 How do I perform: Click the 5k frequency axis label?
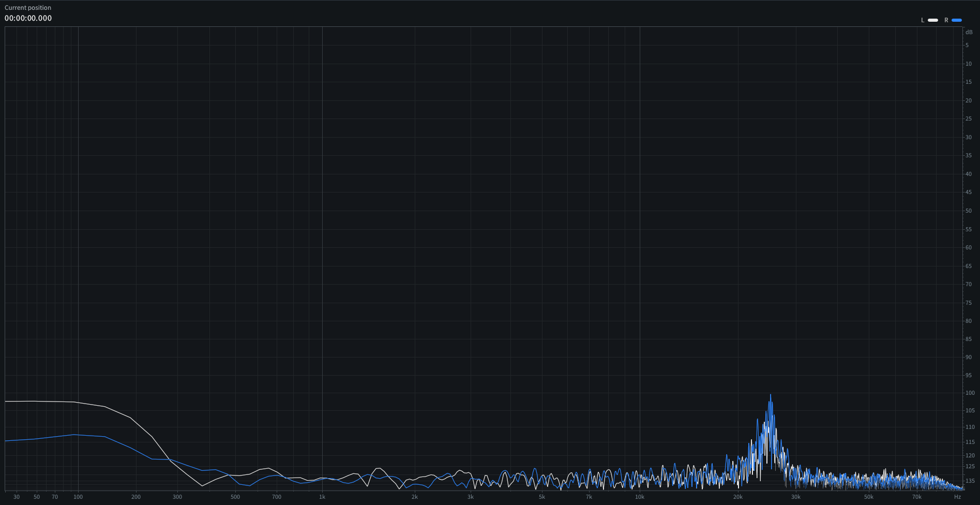542,497
